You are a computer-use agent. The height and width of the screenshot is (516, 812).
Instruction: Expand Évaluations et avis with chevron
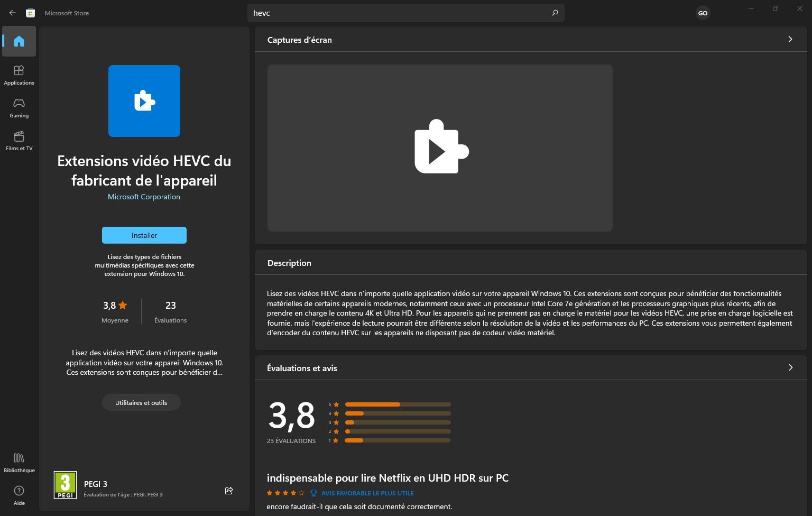[x=790, y=367]
